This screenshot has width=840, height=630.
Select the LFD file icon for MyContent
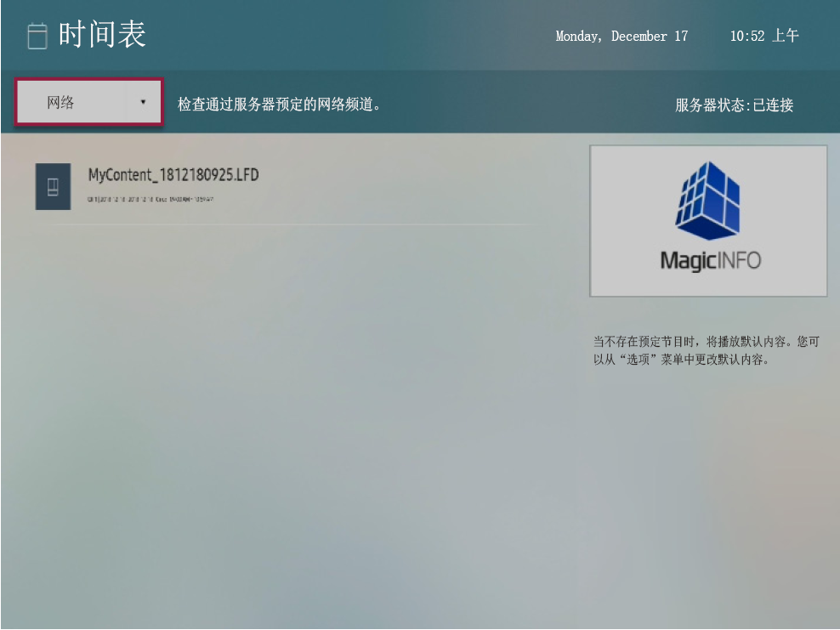point(53,186)
